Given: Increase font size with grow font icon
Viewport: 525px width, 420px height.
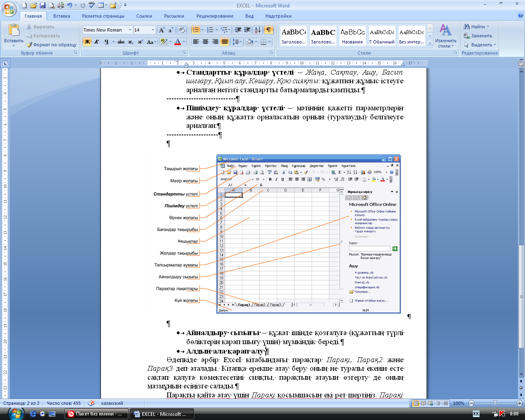Looking at the screenshot, I should point(162,30).
